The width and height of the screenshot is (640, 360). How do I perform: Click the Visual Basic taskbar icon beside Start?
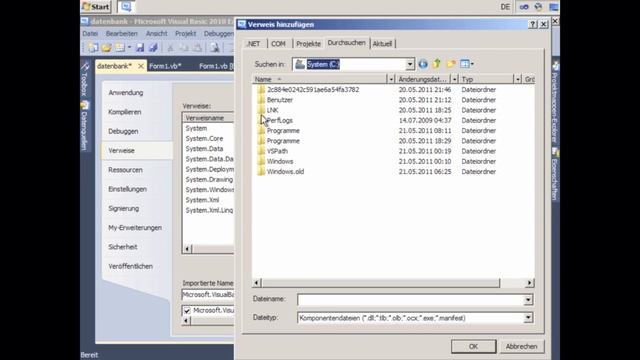tap(126, 7)
